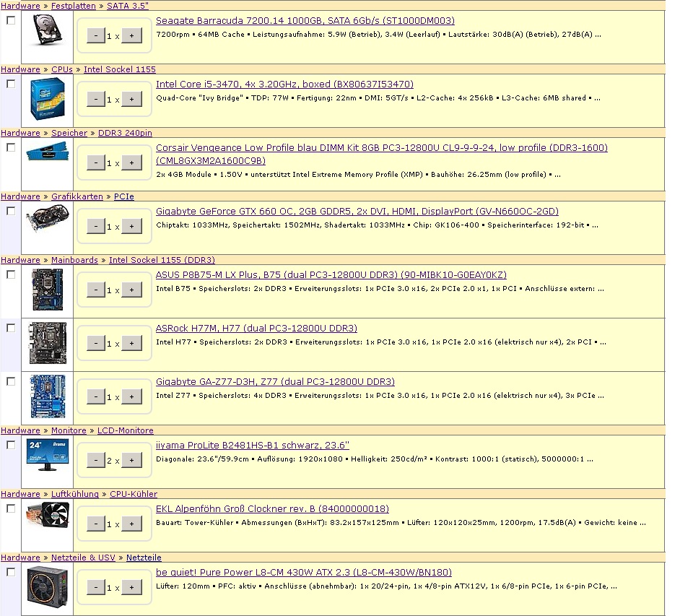Go to Netzteile & USV breadcrumb
Screen dimensions: 693x616
point(83,558)
